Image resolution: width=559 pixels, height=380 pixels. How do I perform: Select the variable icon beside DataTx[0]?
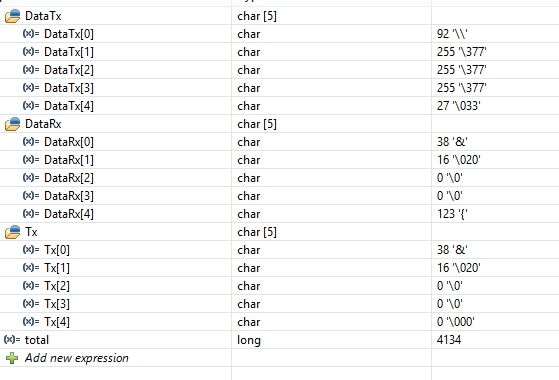[x=31, y=34]
